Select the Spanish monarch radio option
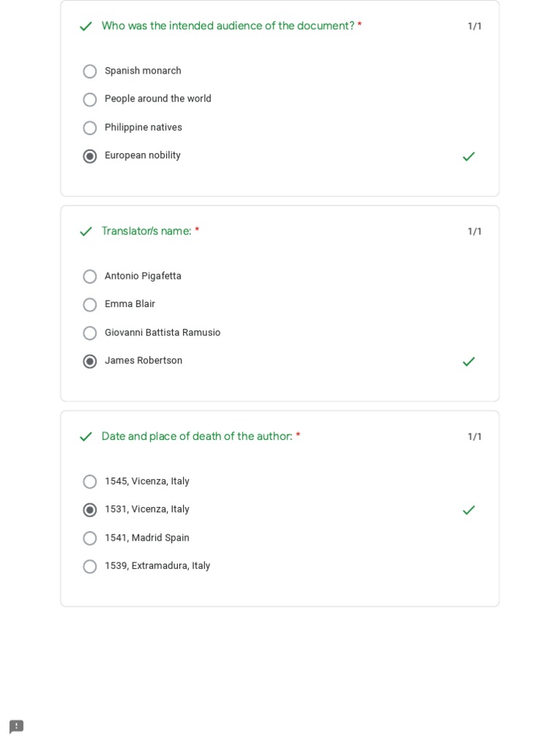 (90, 71)
